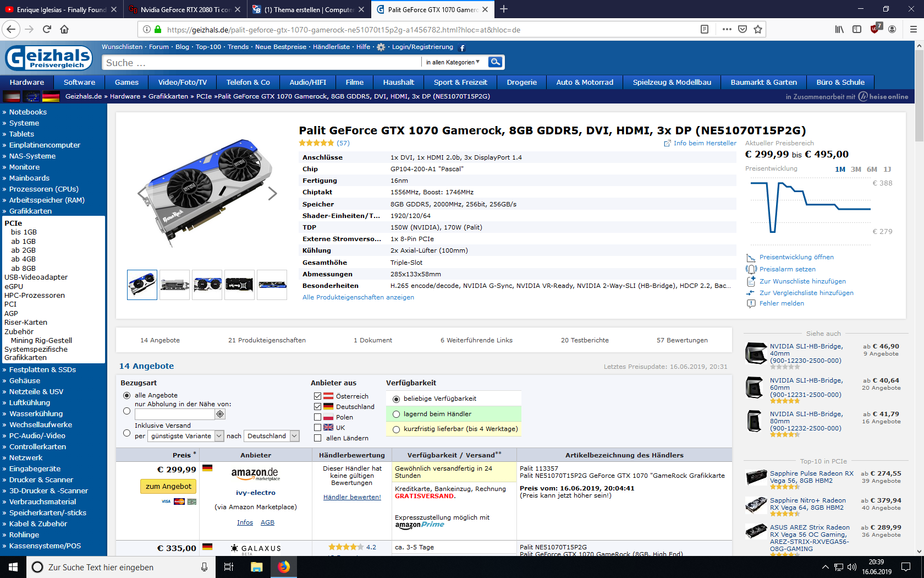The height and width of the screenshot is (578, 924).
Task: Show next product image arrow
Action: coord(273,193)
